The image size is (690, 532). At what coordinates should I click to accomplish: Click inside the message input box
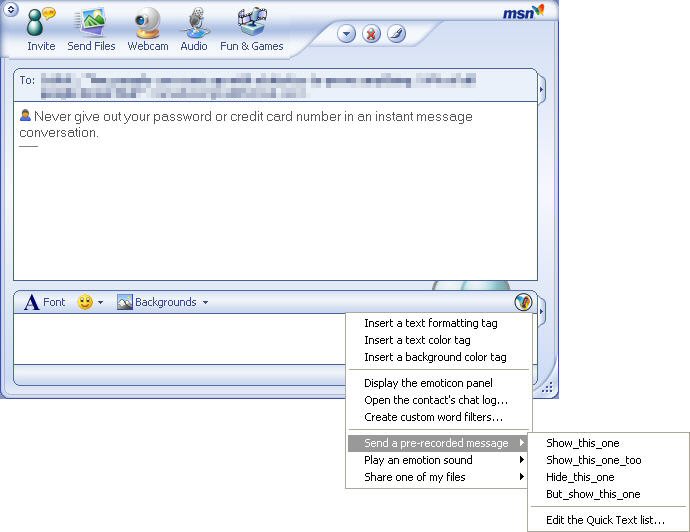(x=180, y=338)
